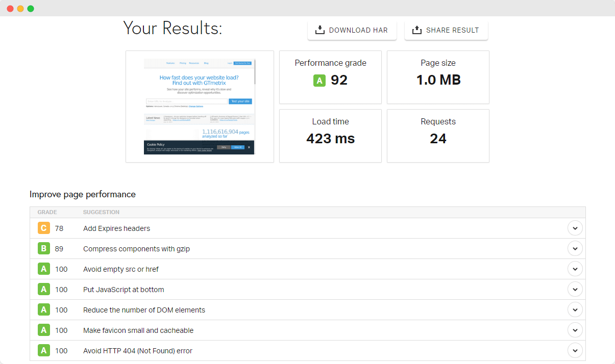Click the A badge for Put JavaScript at bottom
The height and width of the screenshot is (364, 615).
pyautogui.click(x=44, y=290)
